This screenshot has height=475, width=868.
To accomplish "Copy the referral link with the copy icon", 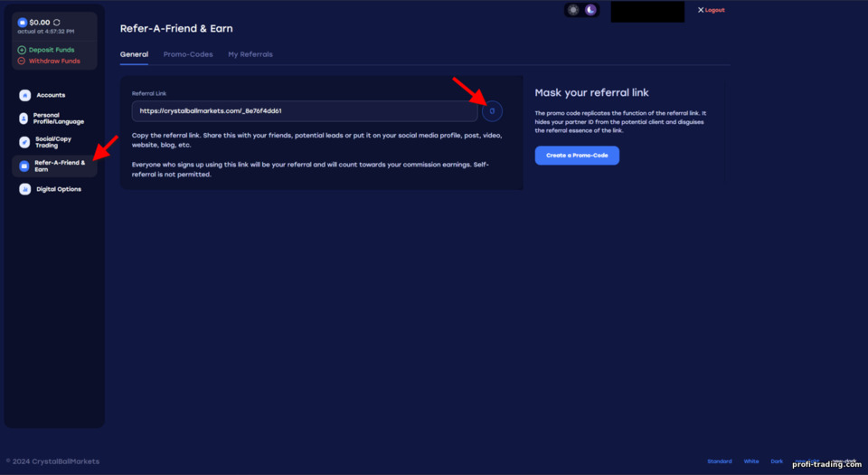I will point(492,111).
